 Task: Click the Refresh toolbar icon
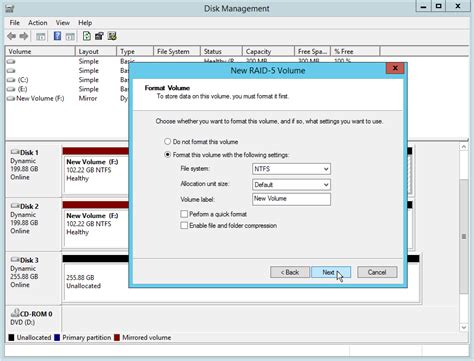pos(87,36)
